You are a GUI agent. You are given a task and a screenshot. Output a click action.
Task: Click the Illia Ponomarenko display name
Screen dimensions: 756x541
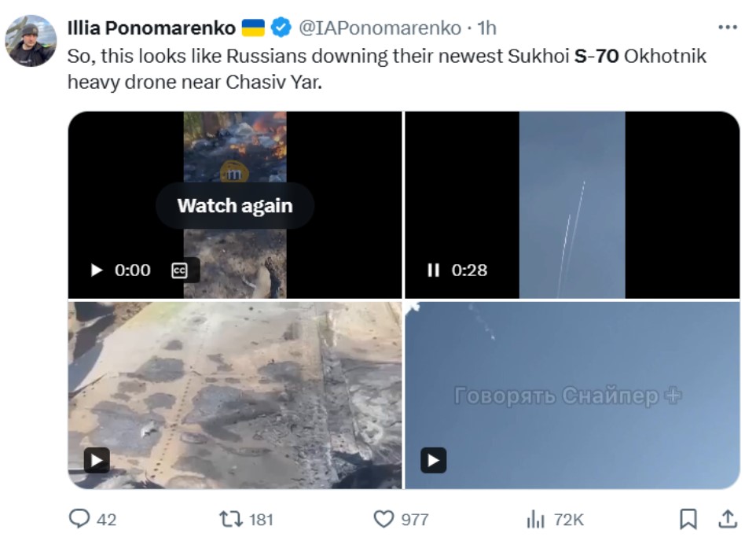151,28
